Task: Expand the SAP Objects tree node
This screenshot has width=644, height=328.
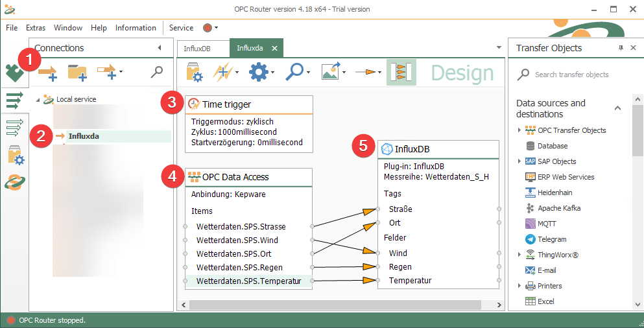Action: click(519, 161)
